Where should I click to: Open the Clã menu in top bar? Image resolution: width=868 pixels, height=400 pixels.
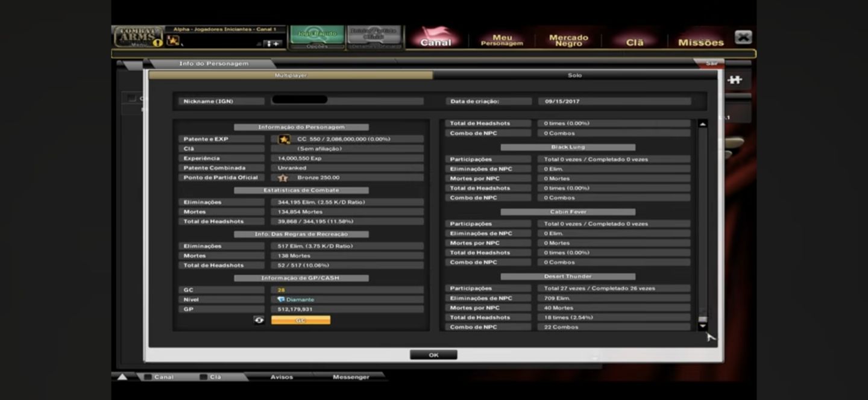(635, 42)
